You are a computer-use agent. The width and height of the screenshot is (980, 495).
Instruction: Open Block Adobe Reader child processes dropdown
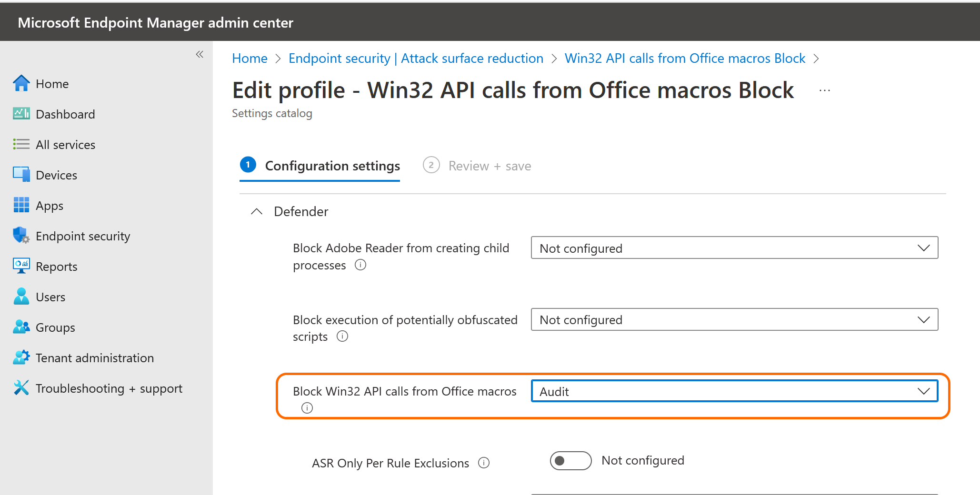pos(734,248)
